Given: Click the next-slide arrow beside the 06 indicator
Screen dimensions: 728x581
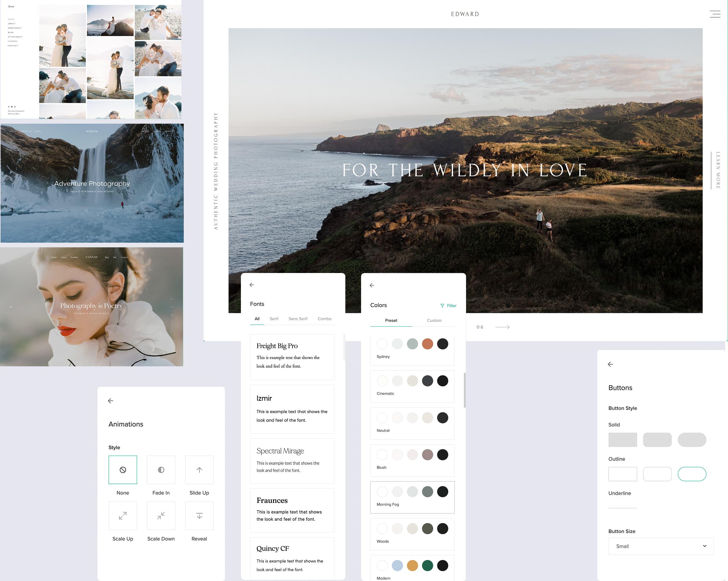Looking at the screenshot, I should coord(503,327).
